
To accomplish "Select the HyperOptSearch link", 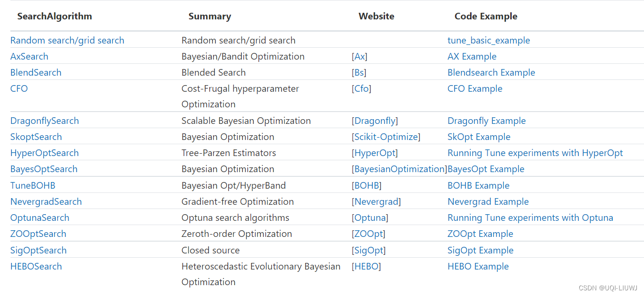I will (44, 153).
